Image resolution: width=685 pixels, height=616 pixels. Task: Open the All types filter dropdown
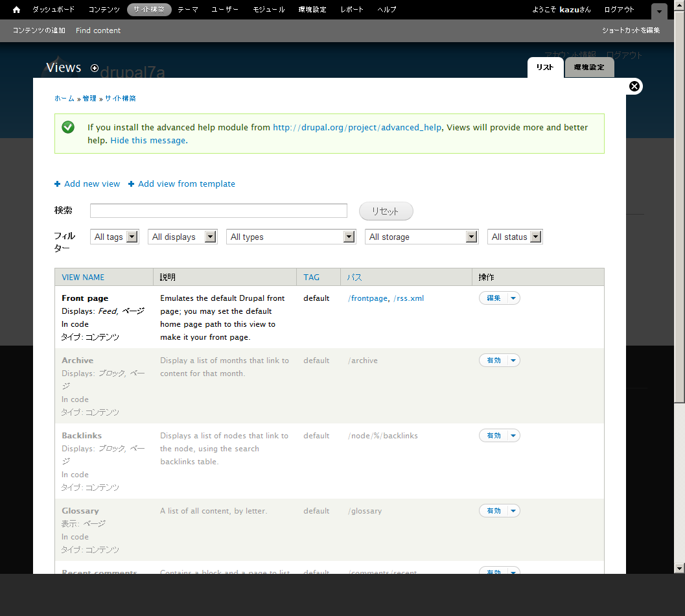pos(291,237)
